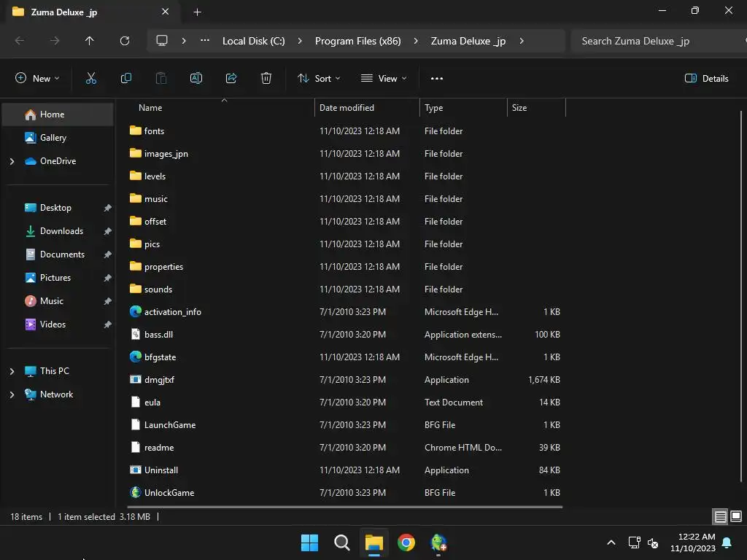Open the View dropdown
This screenshot has height=560, width=747.
tap(384, 79)
